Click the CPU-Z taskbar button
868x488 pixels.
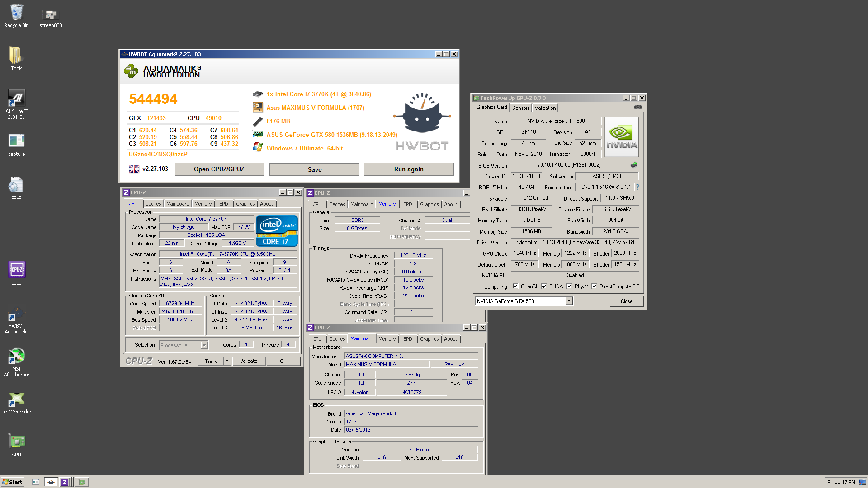click(65, 482)
